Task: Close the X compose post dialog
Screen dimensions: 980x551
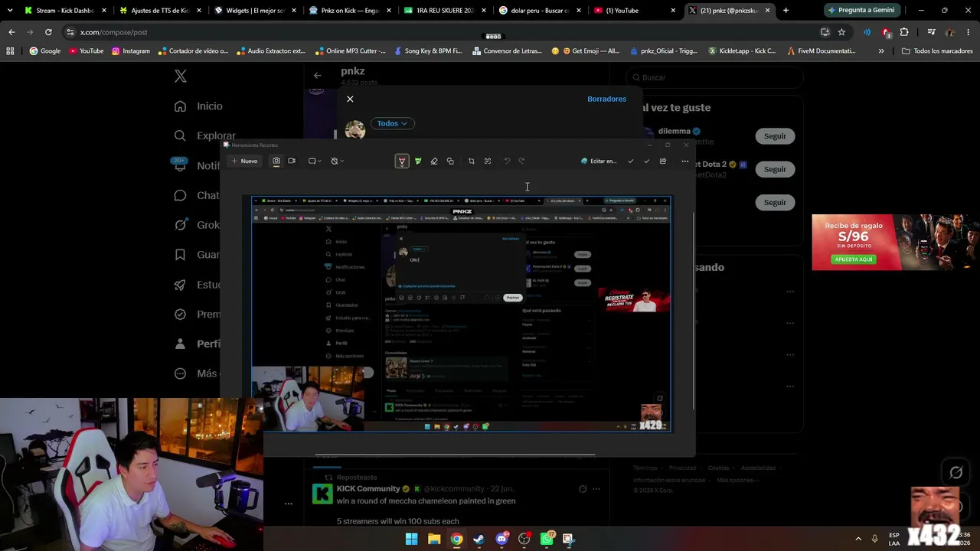Action: click(350, 99)
